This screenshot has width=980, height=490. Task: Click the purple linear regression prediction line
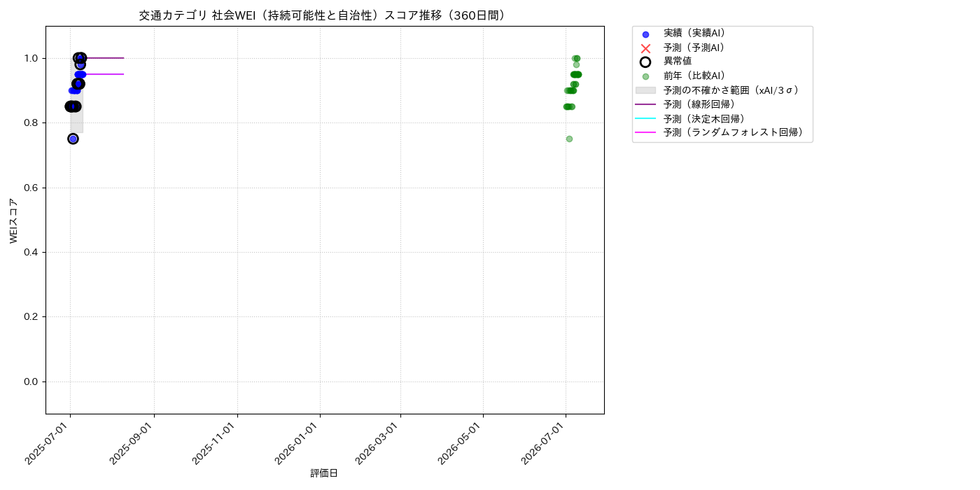pyautogui.click(x=103, y=58)
